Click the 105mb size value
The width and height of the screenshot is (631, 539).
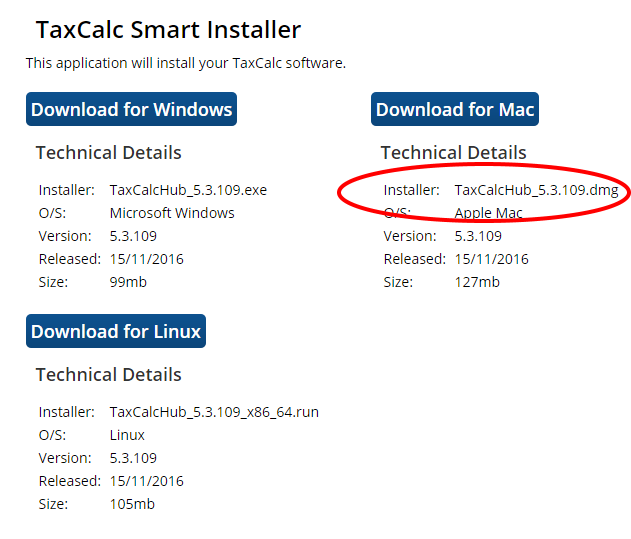132,504
